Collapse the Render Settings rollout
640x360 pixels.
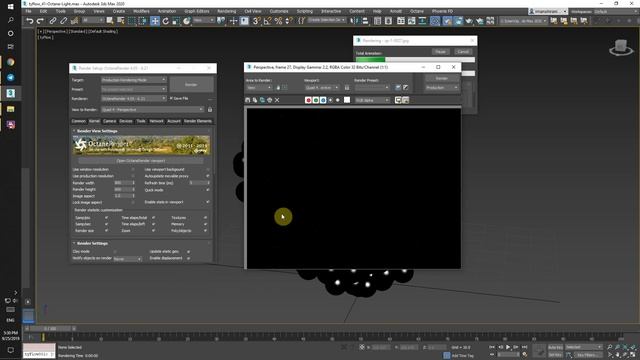coord(92,243)
